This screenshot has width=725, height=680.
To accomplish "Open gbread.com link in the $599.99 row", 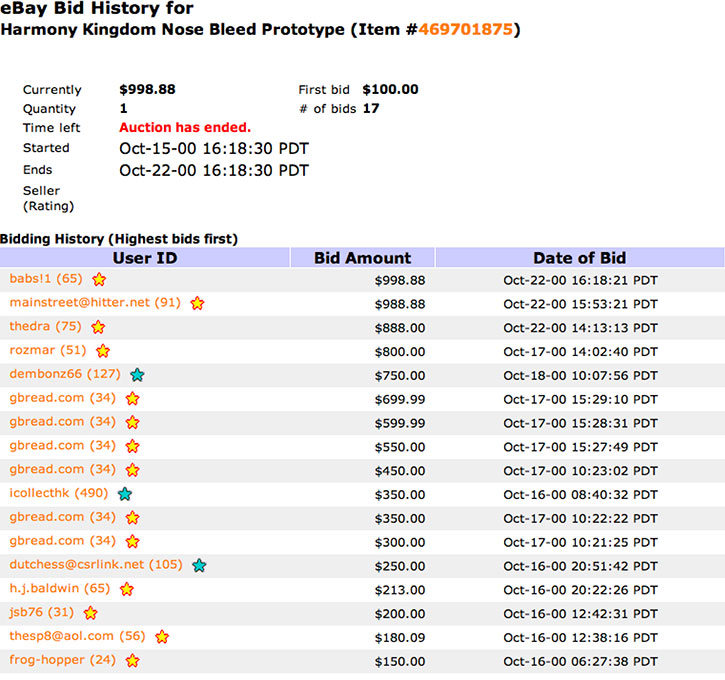I will click(x=62, y=422).
